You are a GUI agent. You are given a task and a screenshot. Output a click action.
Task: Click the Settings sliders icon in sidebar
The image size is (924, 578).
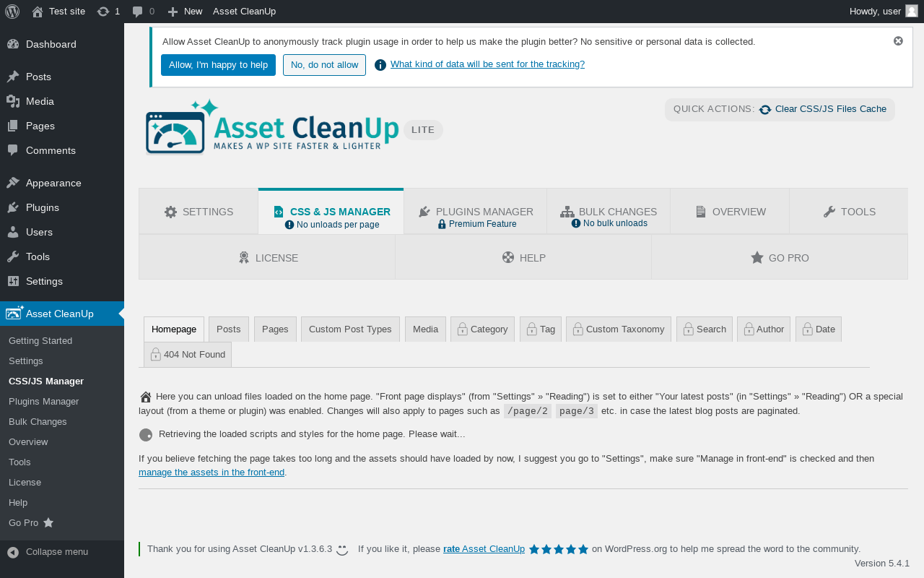[x=13, y=281]
